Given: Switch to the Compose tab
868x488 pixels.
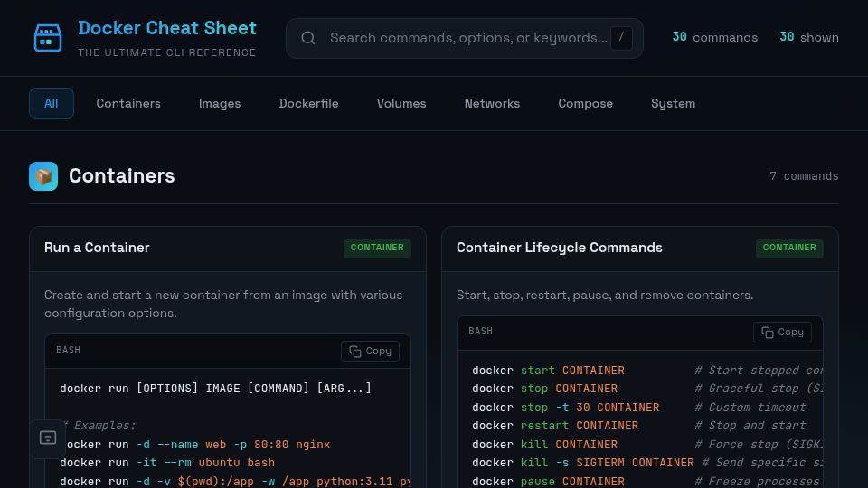Looking at the screenshot, I should 585,103.
